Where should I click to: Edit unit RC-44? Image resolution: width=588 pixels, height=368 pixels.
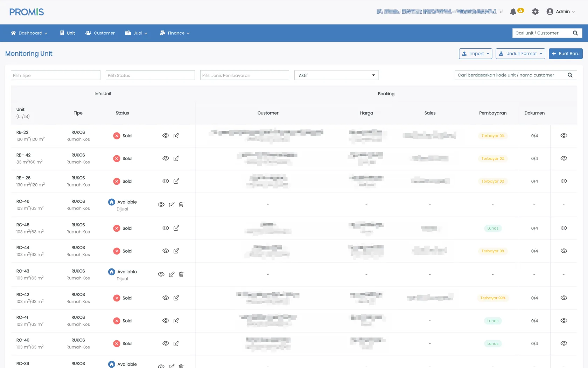[x=176, y=251]
